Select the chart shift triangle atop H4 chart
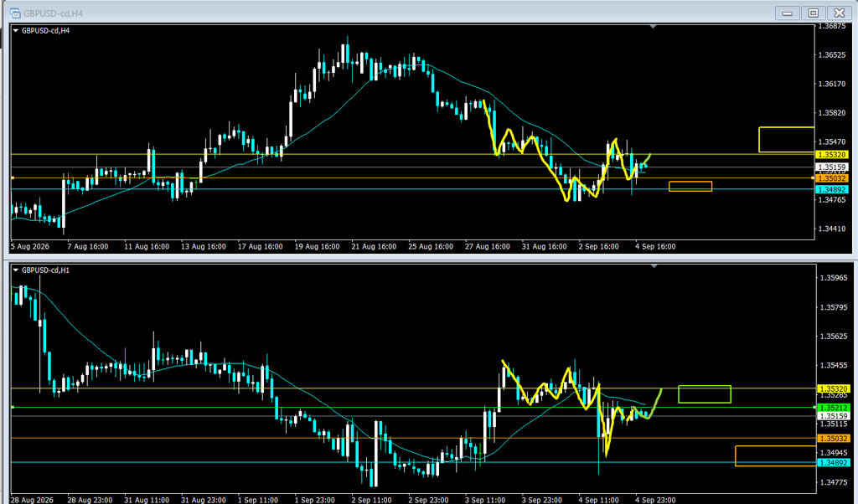The image size is (858, 504). coord(653,26)
